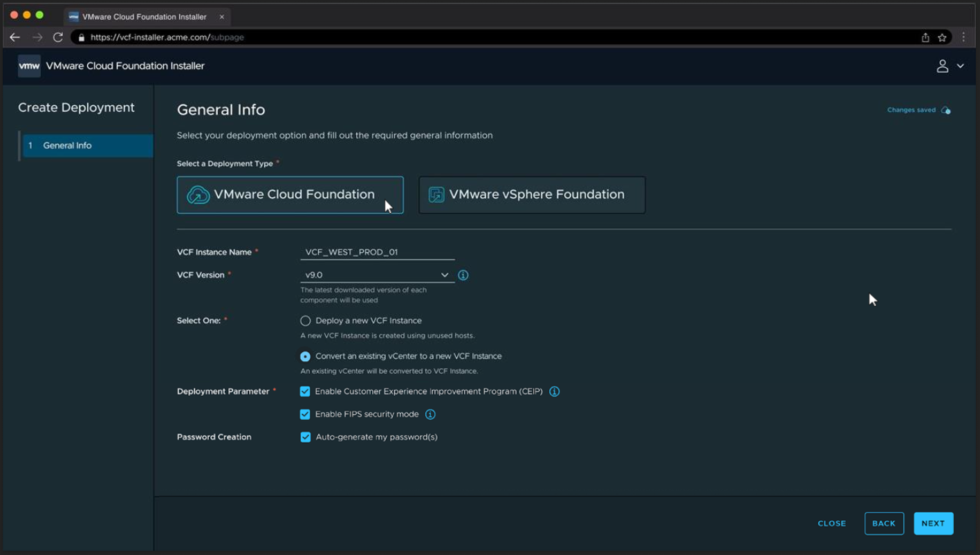Viewport: 980px width, 555px height.
Task: Select Convert an existing vCenter radio
Action: tap(305, 356)
